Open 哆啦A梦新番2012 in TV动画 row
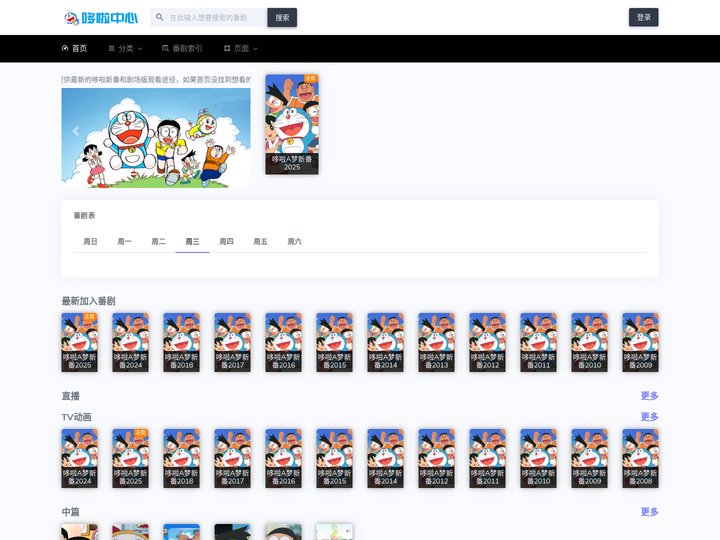 [436, 458]
